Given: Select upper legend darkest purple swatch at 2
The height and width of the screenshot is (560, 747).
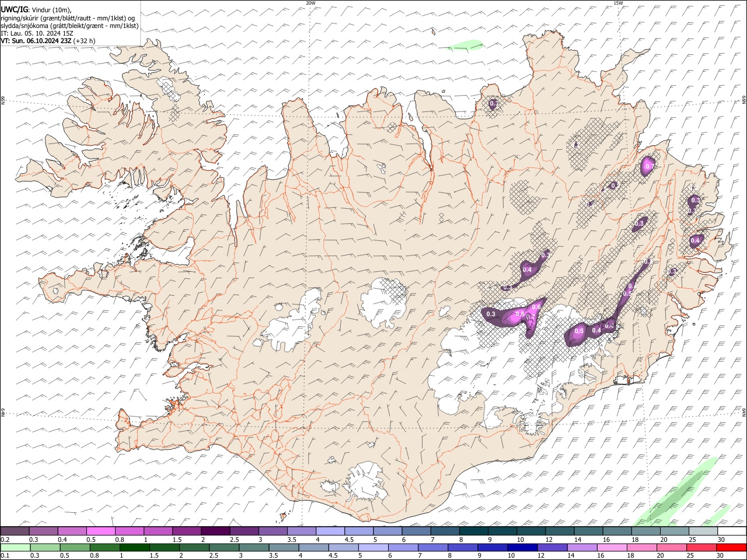Looking at the screenshot, I should (x=215, y=531).
